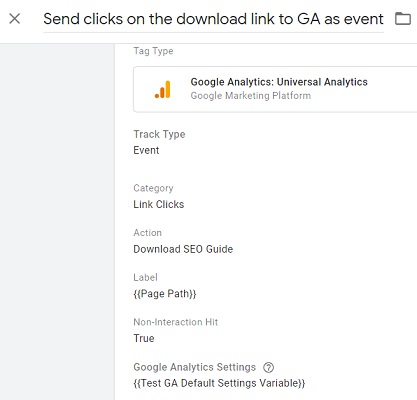Click the Action field label
This screenshot has width=417, height=400.
(x=147, y=233)
